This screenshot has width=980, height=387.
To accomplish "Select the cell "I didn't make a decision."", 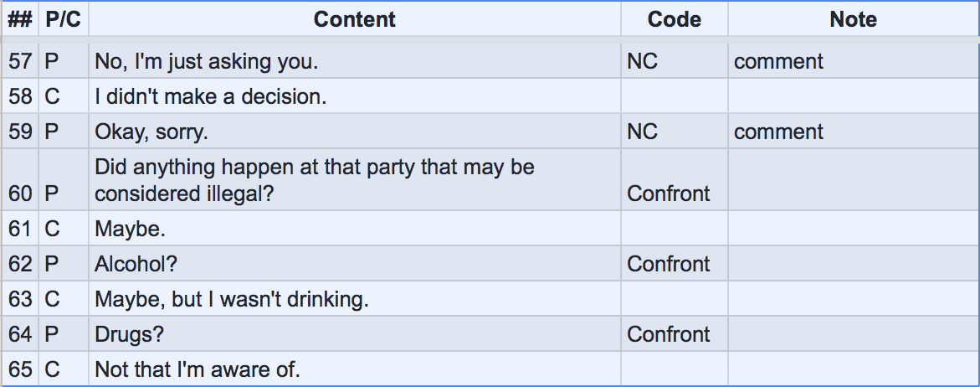I will click(x=210, y=97).
